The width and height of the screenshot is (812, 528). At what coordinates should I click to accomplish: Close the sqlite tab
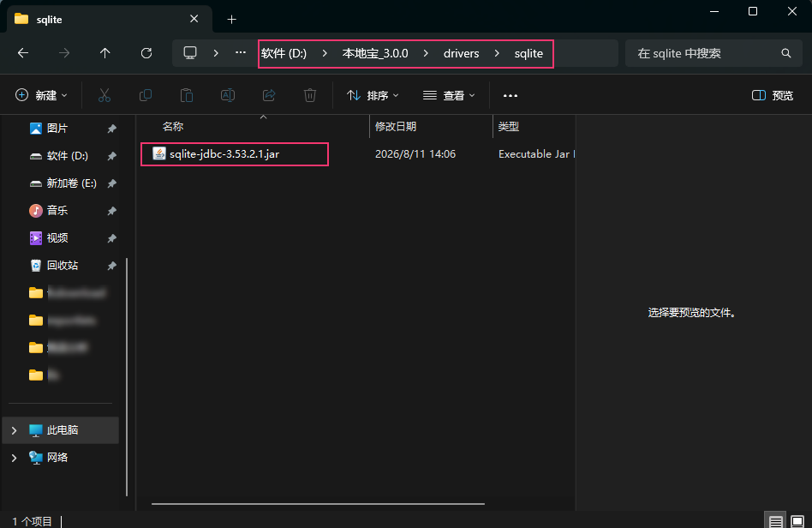[x=194, y=19]
